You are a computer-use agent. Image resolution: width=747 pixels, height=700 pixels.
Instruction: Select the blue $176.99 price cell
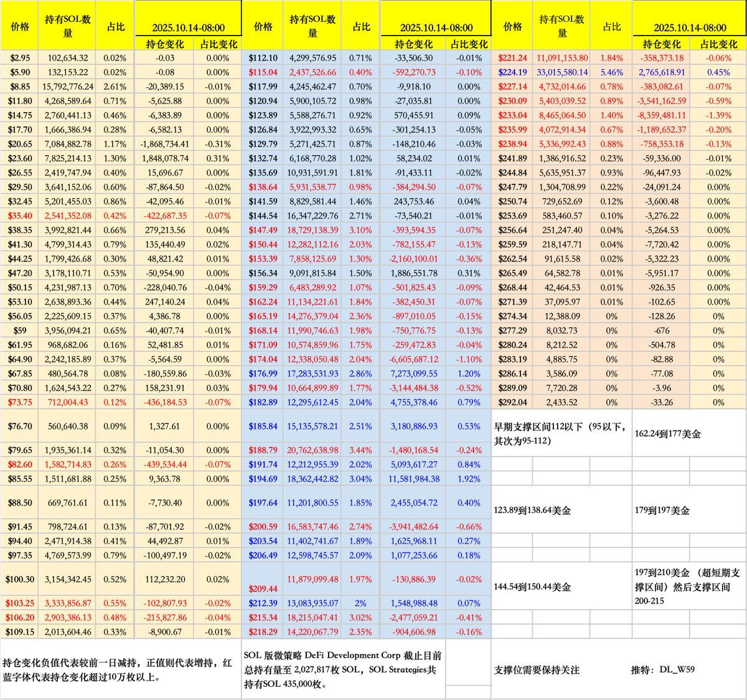pos(263,373)
